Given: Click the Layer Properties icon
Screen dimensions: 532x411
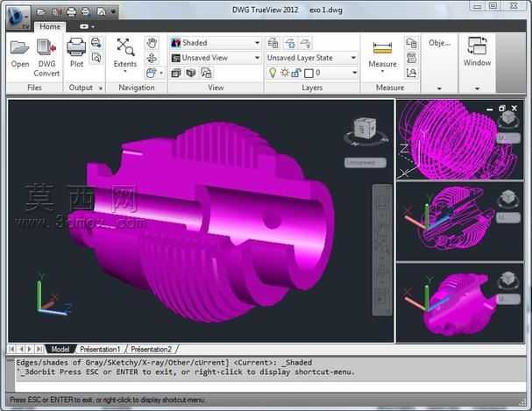Looking at the screenshot, I should tap(273, 43).
